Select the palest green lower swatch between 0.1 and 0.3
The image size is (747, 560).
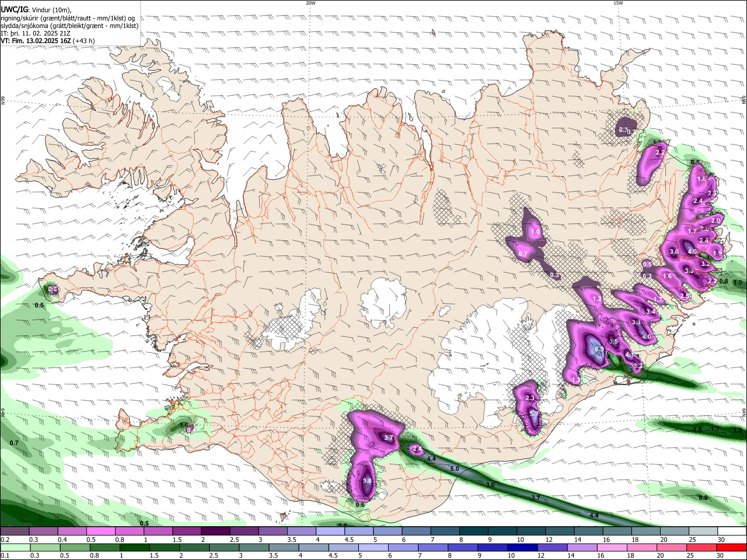(15, 547)
